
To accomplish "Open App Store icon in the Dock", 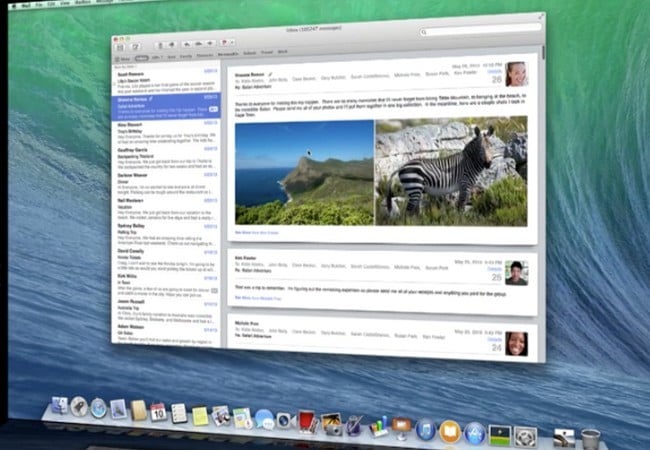I will pos(475,433).
